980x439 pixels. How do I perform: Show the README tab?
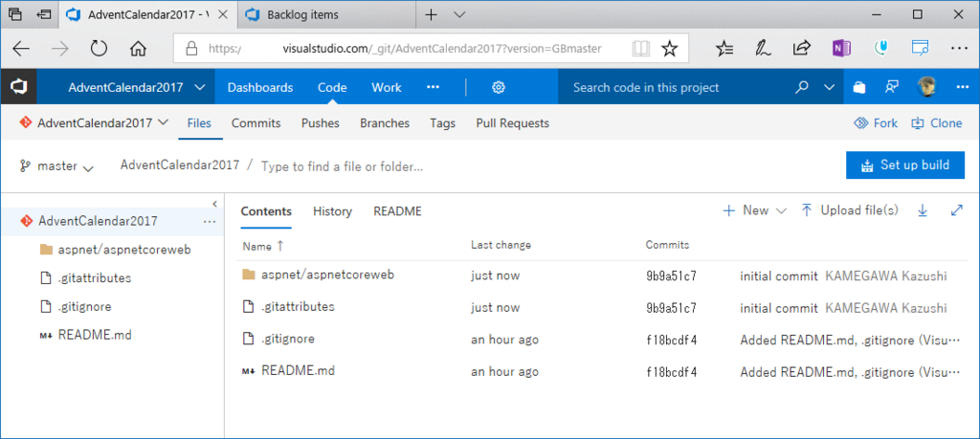[397, 211]
